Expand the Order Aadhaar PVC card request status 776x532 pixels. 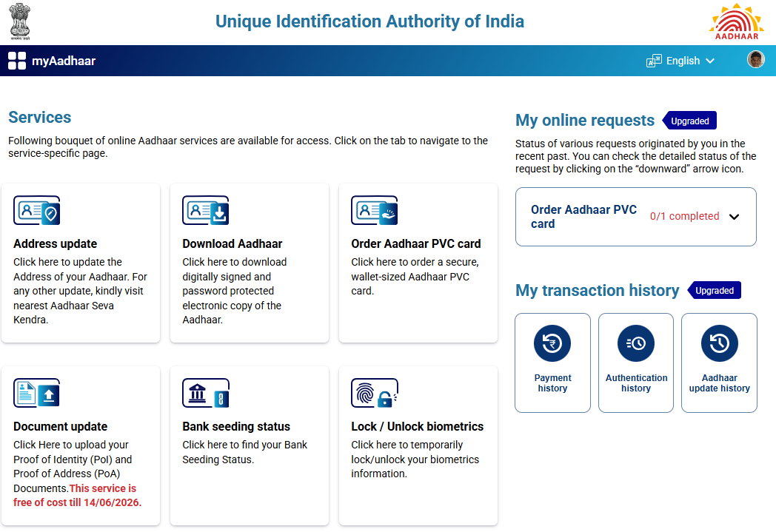(735, 217)
